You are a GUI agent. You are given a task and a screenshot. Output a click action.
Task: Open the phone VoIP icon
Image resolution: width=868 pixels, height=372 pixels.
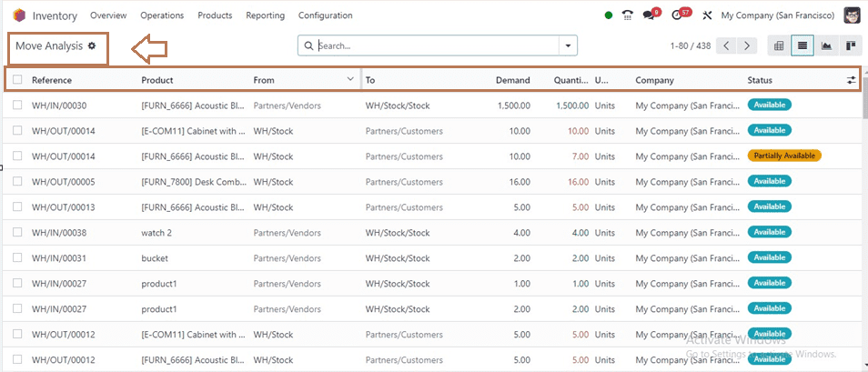coord(627,15)
